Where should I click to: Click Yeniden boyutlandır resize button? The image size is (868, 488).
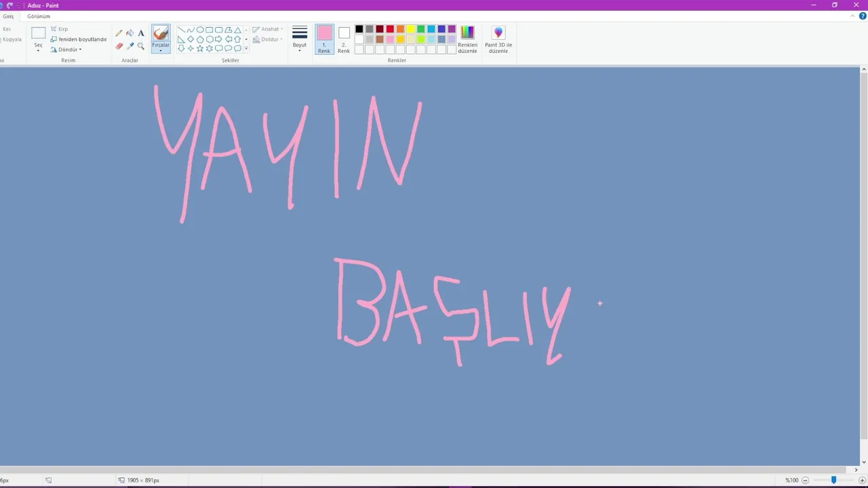(x=79, y=39)
